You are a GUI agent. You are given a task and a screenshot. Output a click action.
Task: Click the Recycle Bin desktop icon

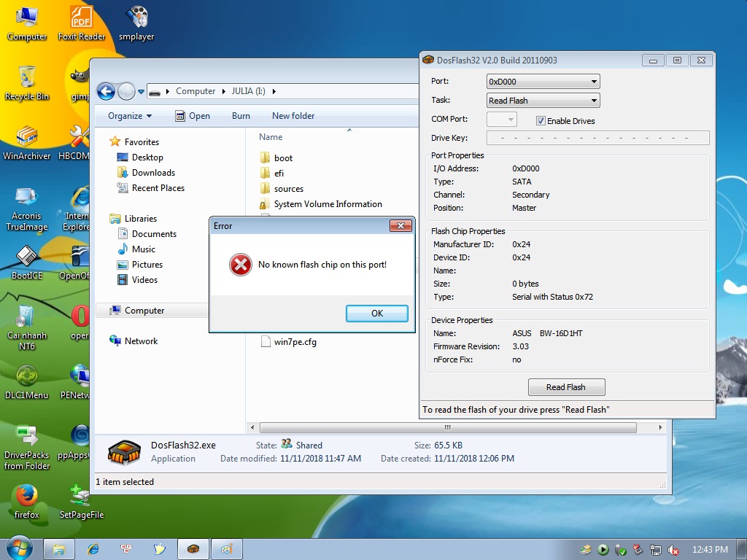27,83
